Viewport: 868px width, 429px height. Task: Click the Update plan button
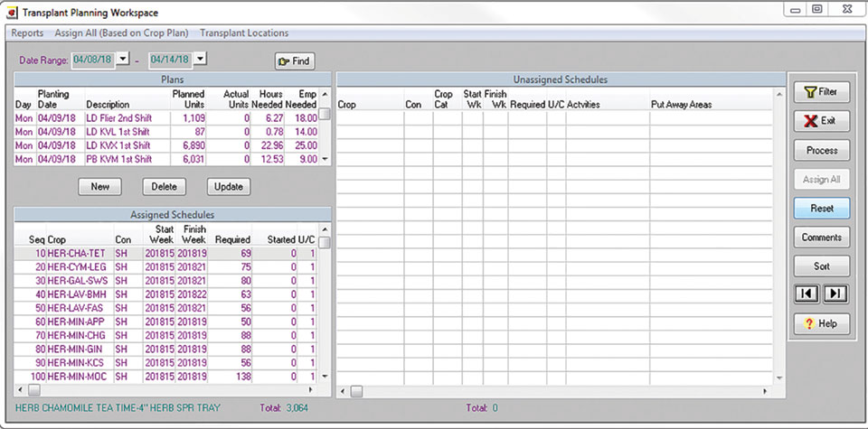(x=229, y=187)
